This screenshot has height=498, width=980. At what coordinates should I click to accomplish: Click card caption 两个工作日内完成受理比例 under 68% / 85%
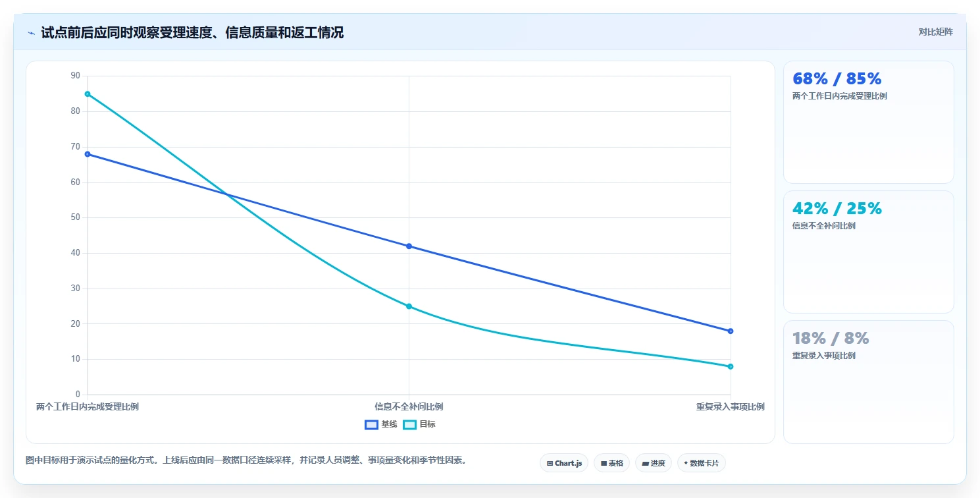click(x=840, y=96)
